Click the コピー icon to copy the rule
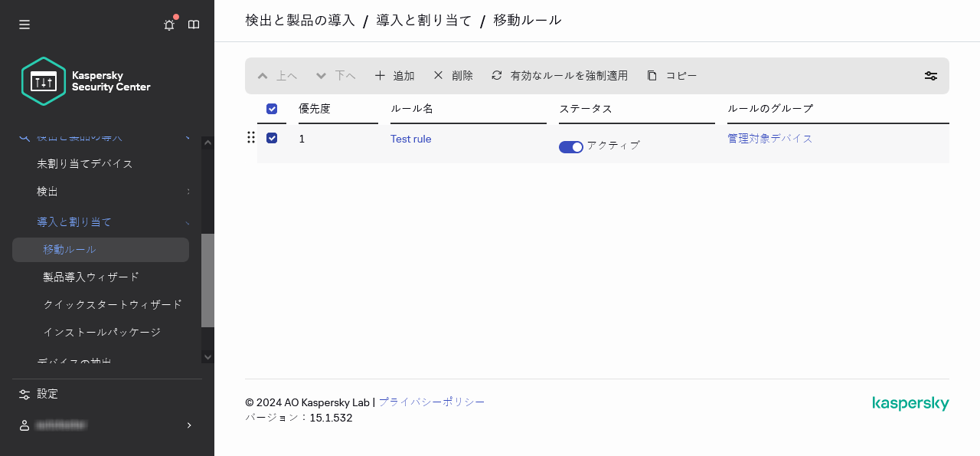980x456 pixels. coord(652,76)
